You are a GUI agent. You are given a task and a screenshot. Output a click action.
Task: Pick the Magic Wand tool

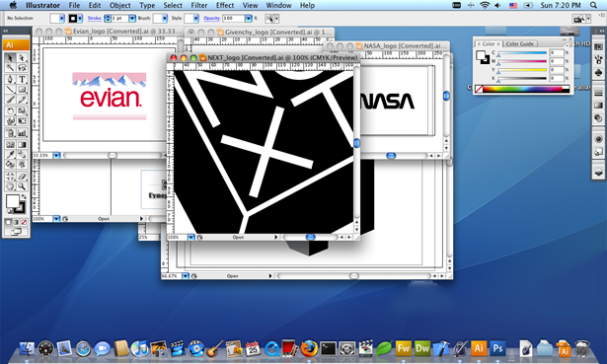tap(10, 68)
